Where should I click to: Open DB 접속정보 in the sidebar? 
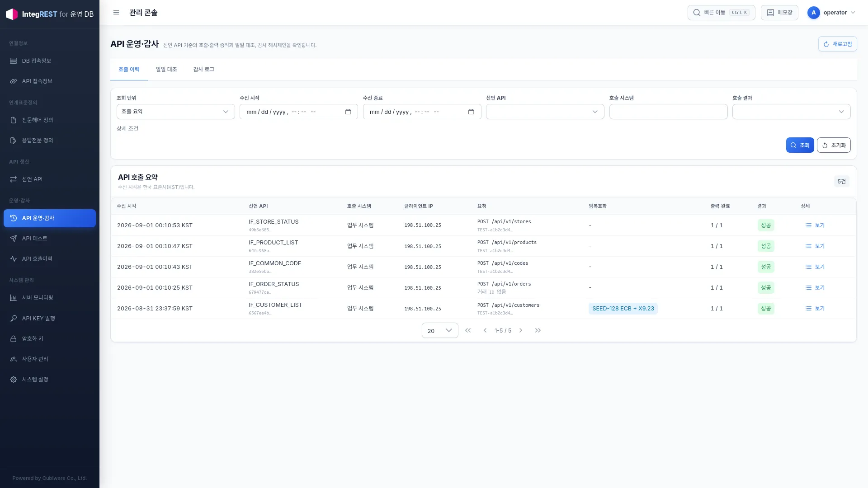pyautogui.click(x=50, y=61)
